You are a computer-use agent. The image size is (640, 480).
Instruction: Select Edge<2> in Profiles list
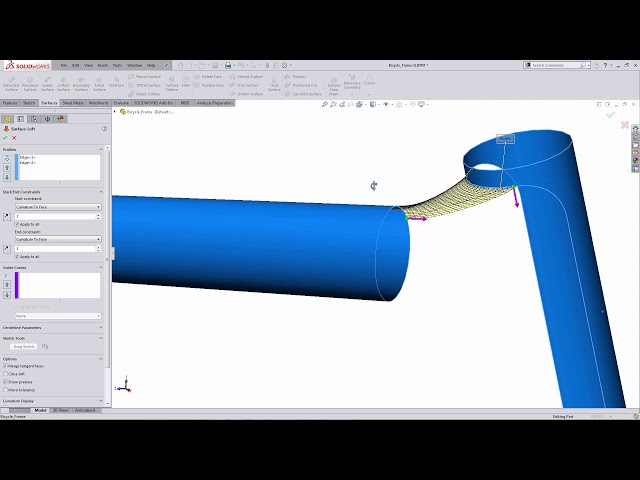point(27,163)
